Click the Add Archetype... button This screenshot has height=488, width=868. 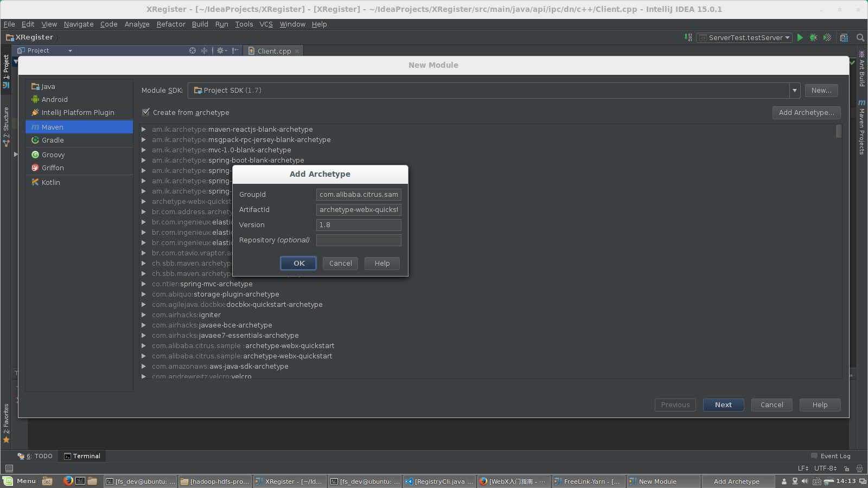[807, 112]
